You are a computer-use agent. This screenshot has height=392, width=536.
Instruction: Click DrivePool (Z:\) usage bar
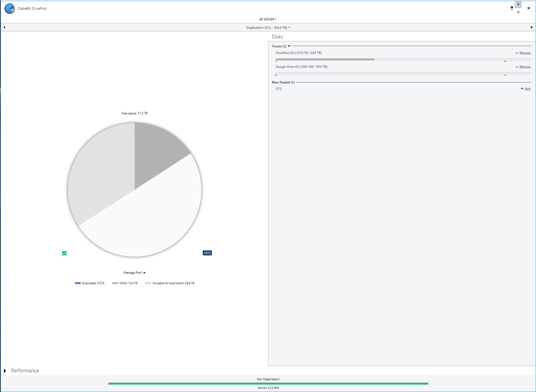(x=403, y=59)
